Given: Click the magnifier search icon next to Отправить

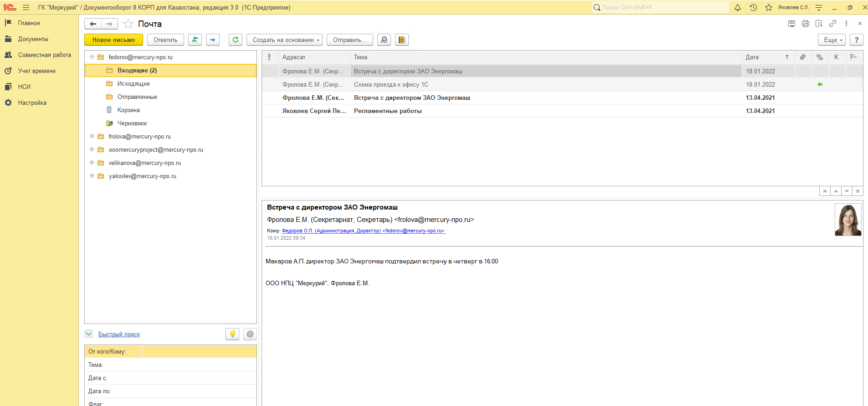Looking at the screenshot, I should 384,40.
